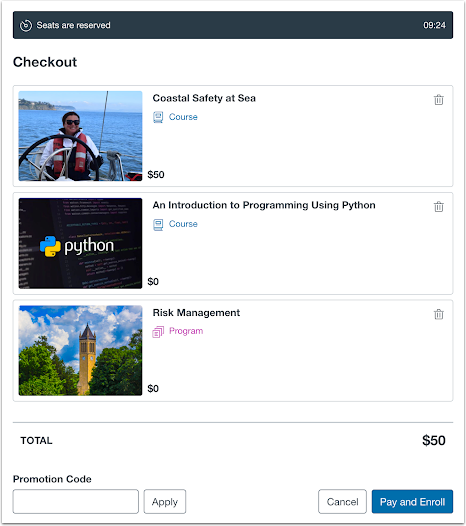Click the clock tower program thumbnail
This screenshot has height=526, width=466.
[81, 350]
